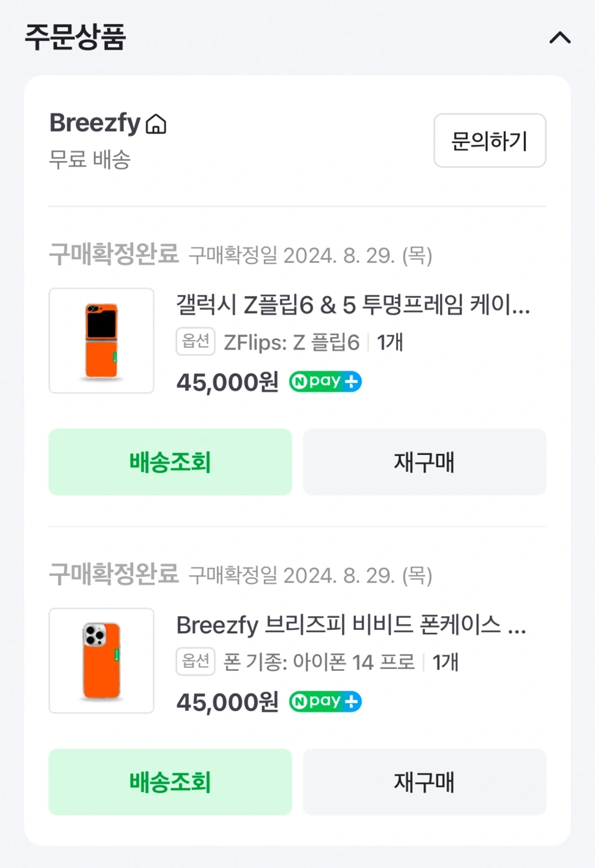Image resolution: width=595 pixels, height=868 pixels.
Task: Track delivery for the Z Flip6 case
Action: point(170,462)
